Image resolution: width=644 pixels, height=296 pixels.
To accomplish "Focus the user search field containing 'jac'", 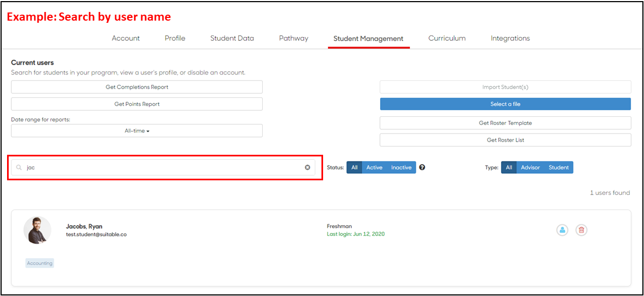I will [x=163, y=167].
